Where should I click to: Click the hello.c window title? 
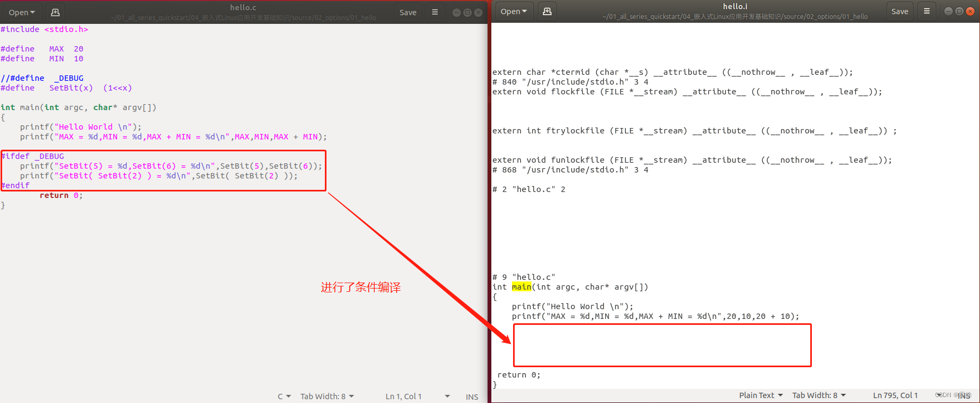[x=243, y=8]
